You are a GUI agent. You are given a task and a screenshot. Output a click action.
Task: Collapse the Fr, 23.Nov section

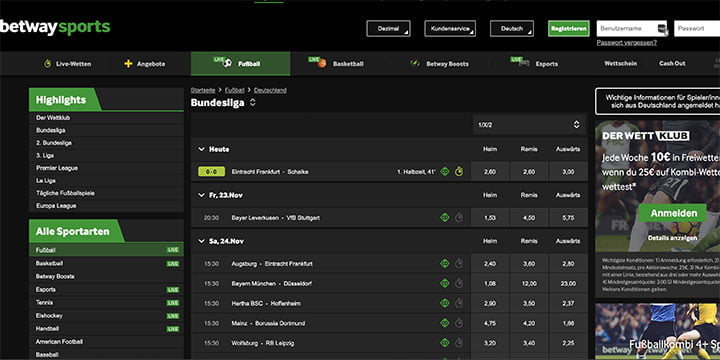(201, 195)
